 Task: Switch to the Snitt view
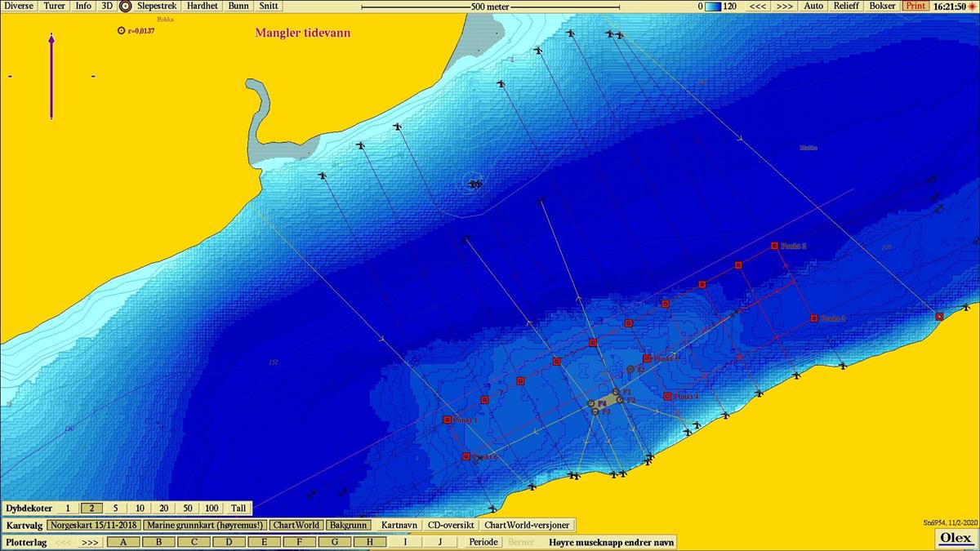(x=269, y=6)
